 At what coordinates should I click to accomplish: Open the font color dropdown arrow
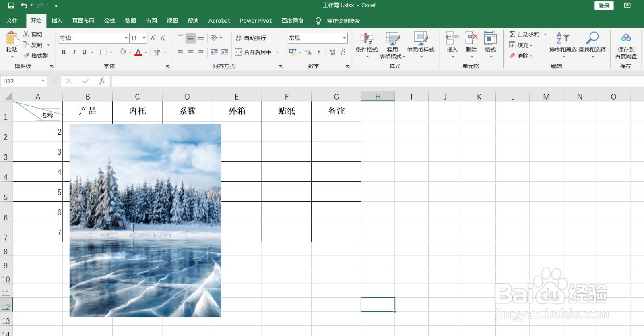(x=146, y=52)
